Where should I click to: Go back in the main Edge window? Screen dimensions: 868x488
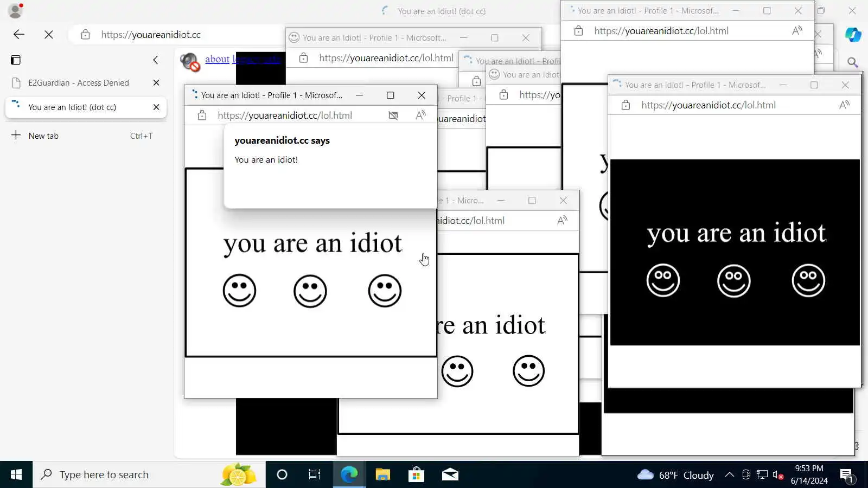(x=19, y=35)
